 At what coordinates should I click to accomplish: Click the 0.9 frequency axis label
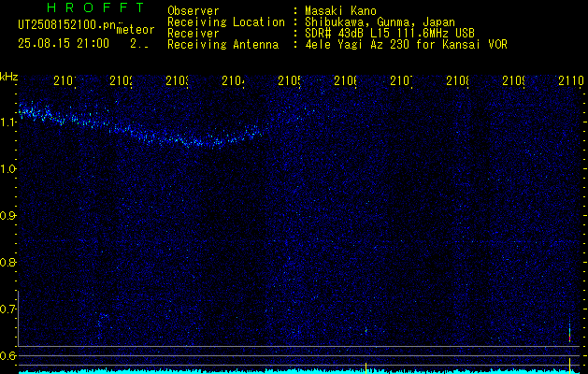[x=7, y=215]
